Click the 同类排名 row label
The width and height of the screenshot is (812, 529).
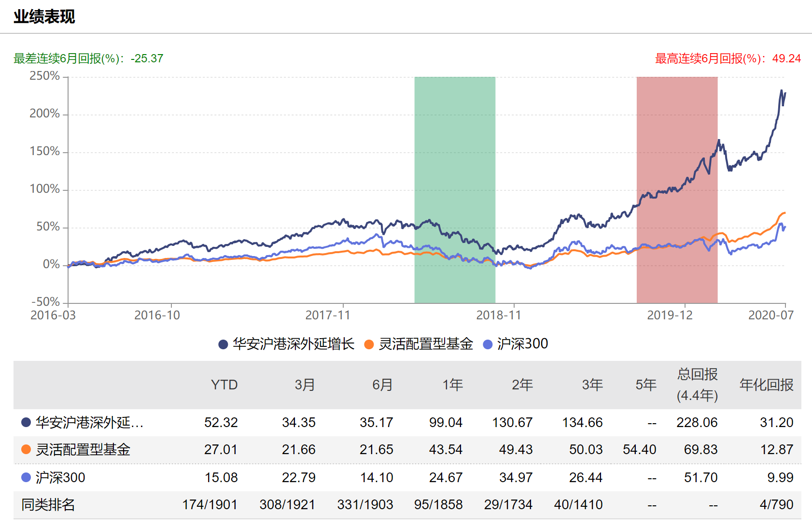tap(48, 505)
